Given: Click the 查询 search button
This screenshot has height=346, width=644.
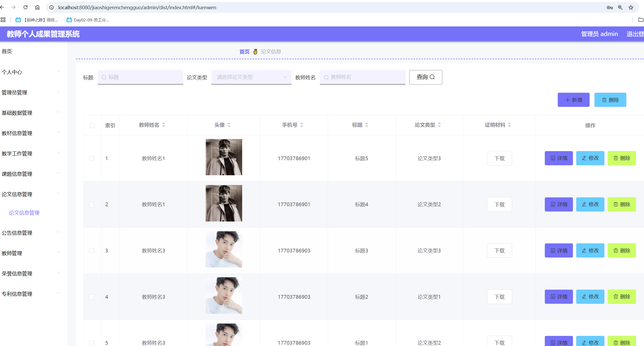Looking at the screenshot, I should (x=425, y=77).
